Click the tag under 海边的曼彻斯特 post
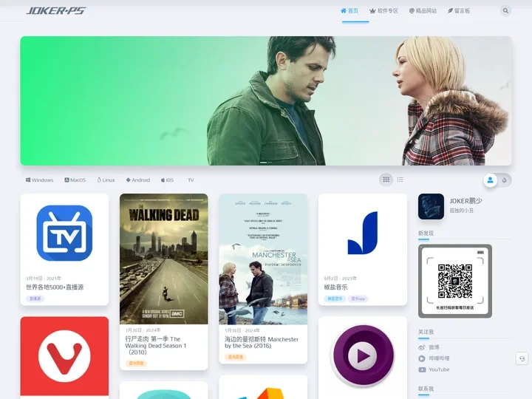This screenshot has width=532, height=399. tap(236, 357)
